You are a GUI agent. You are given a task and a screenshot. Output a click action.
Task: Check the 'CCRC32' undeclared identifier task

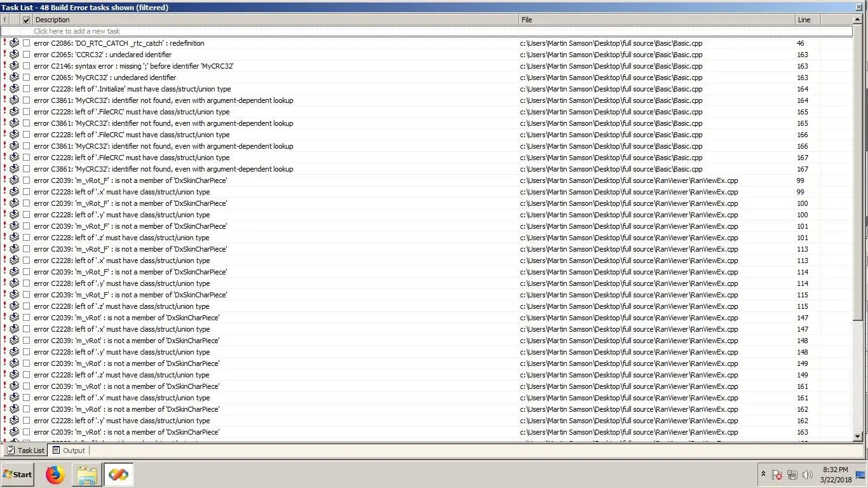click(x=26, y=55)
